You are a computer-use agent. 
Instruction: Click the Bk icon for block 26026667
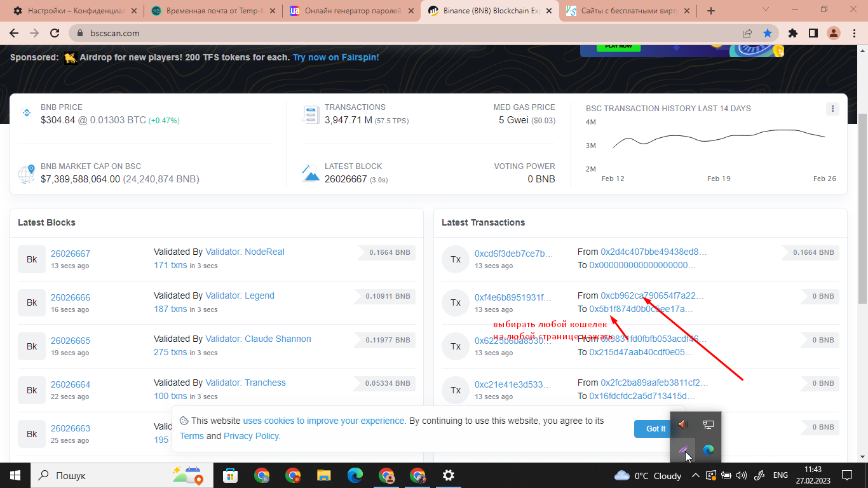click(32, 259)
